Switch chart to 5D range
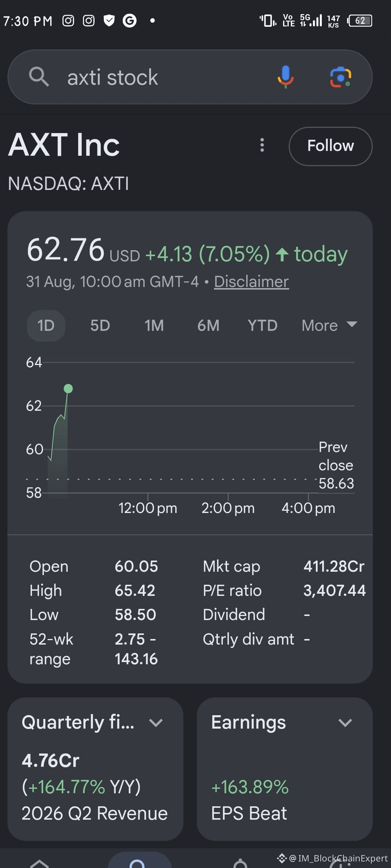The height and width of the screenshot is (868, 391). (x=100, y=326)
